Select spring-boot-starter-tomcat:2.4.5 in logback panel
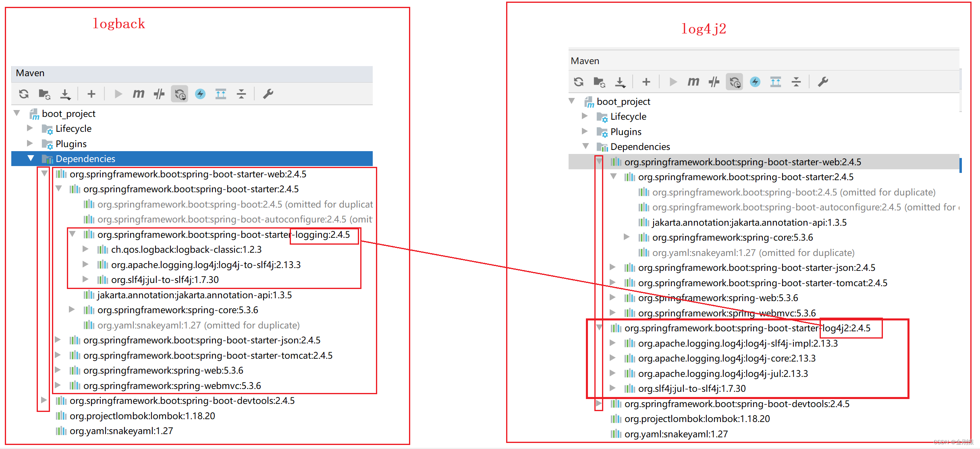Screen dimensions: 980x449 (x=208, y=355)
